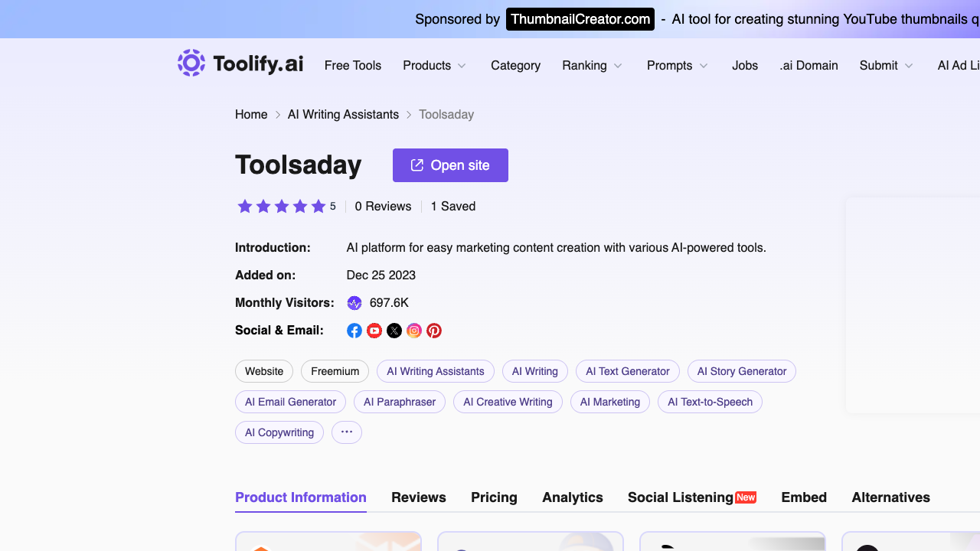Click the Toolify.ai logo icon
This screenshot has height=551, width=980.
click(x=191, y=64)
